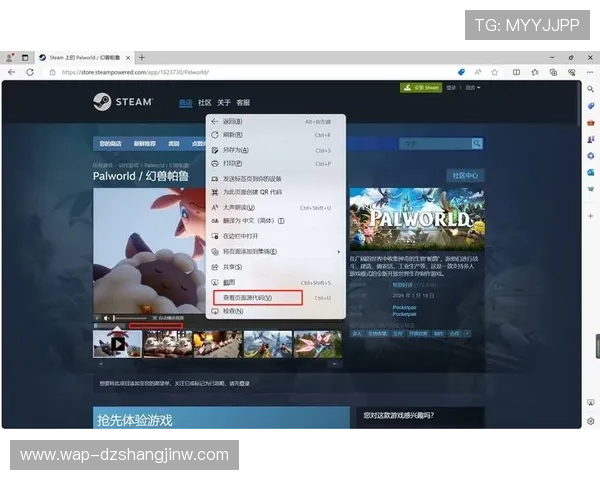The width and height of the screenshot is (600, 480).
Task: Click the browser back arrow button
Action: [x=11, y=72]
